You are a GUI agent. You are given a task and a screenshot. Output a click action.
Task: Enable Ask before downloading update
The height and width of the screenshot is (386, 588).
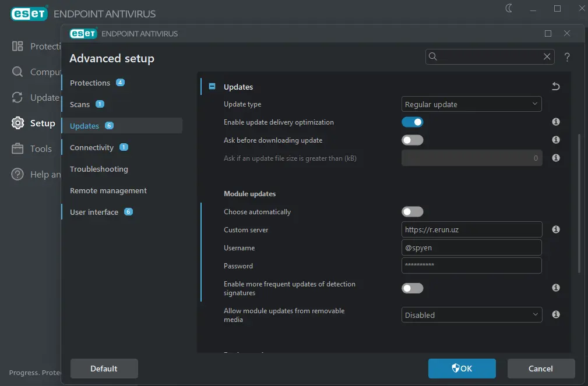(413, 140)
